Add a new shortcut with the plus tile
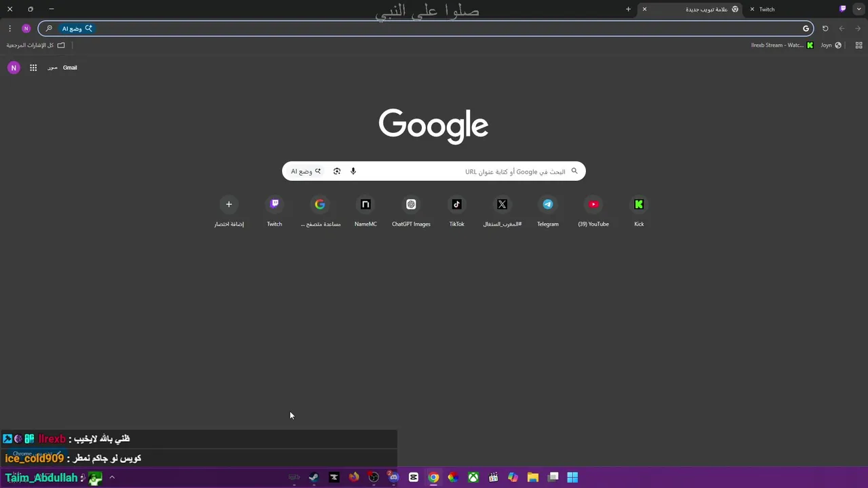This screenshot has width=868, height=488. pyautogui.click(x=229, y=211)
